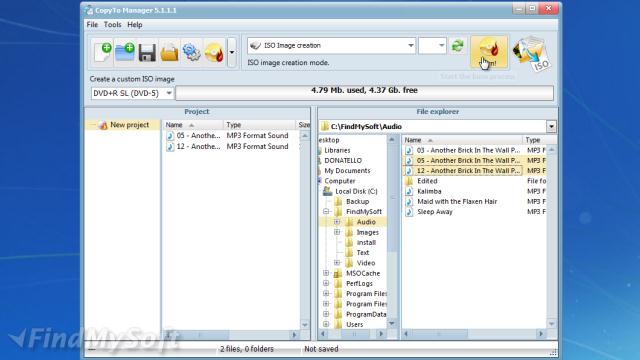Viewport: 640px width, 360px height.
Task: Open the Tools menu
Action: [112, 24]
